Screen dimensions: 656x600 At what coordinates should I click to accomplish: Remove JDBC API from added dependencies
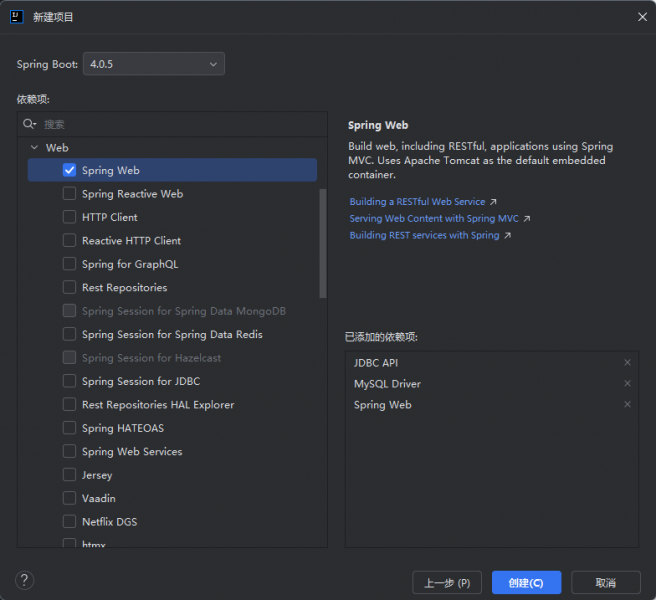[627, 362]
